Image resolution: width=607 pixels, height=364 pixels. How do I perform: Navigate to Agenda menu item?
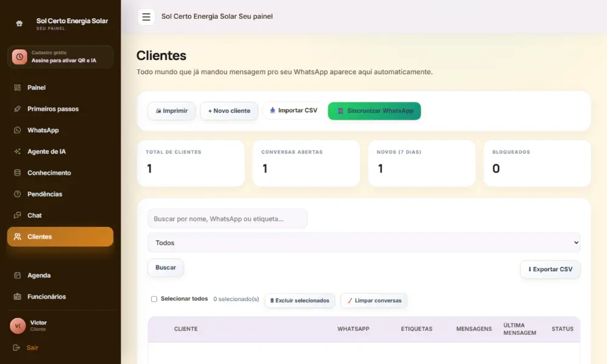(60, 275)
